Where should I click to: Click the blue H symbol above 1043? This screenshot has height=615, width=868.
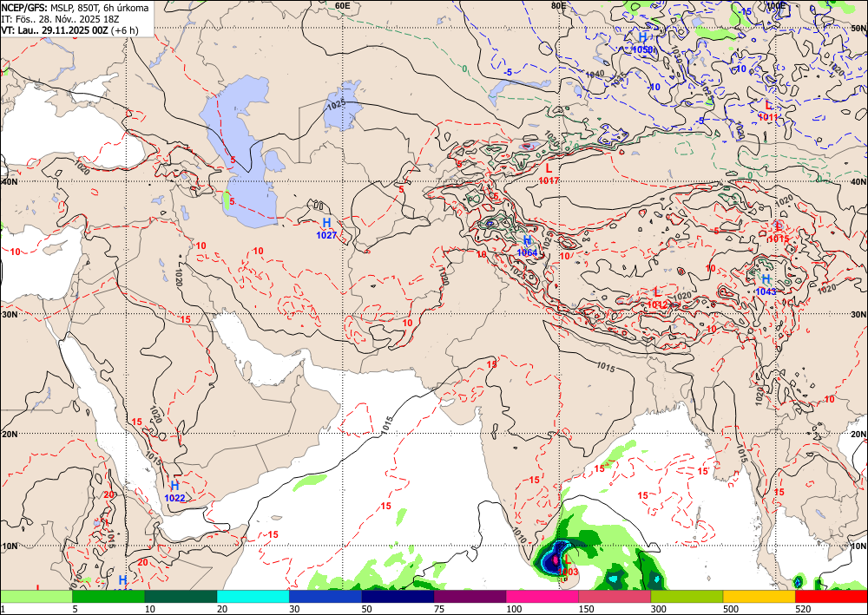[766, 279]
